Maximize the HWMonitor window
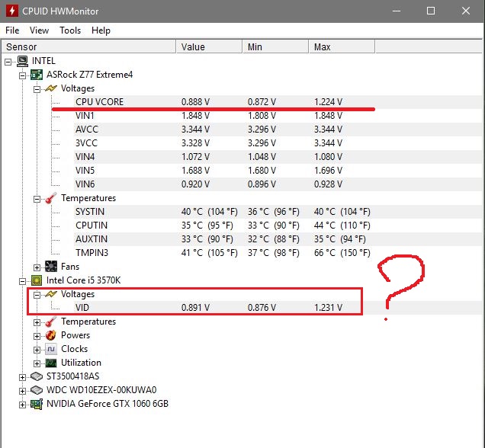485x448 pixels. 431,11
